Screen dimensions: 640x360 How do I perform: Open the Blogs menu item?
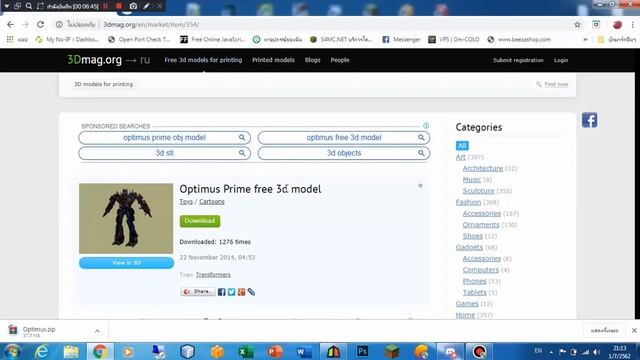coord(313,60)
